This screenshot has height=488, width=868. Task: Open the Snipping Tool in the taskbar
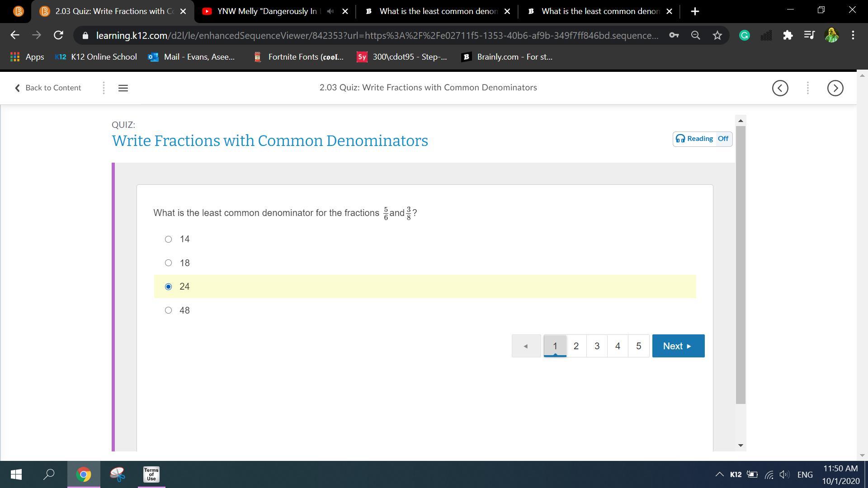pyautogui.click(x=118, y=474)
